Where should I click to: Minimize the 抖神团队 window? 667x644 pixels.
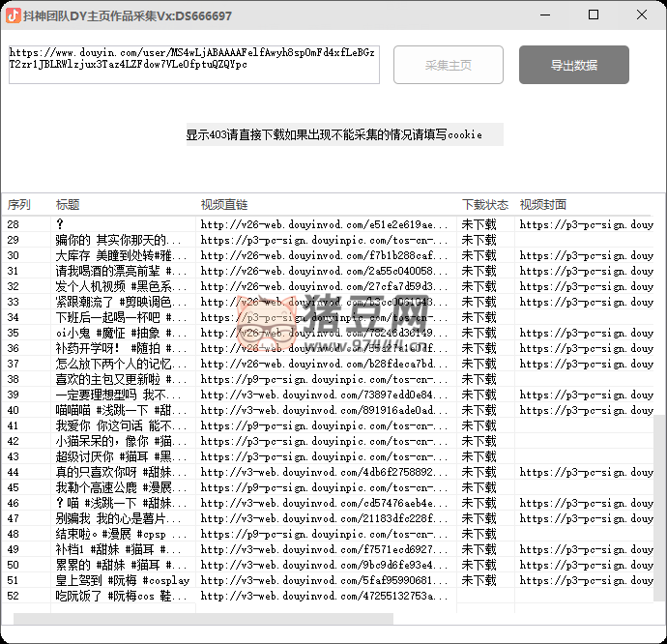[545, 15]
